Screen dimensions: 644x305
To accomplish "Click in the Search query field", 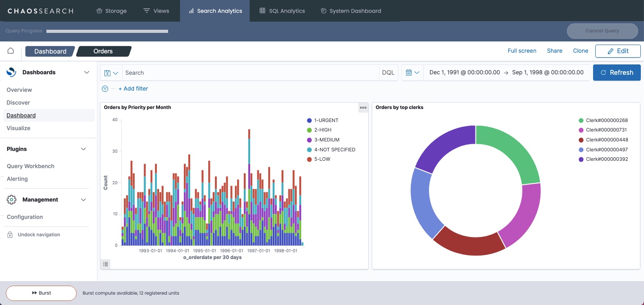I will 250,73.
